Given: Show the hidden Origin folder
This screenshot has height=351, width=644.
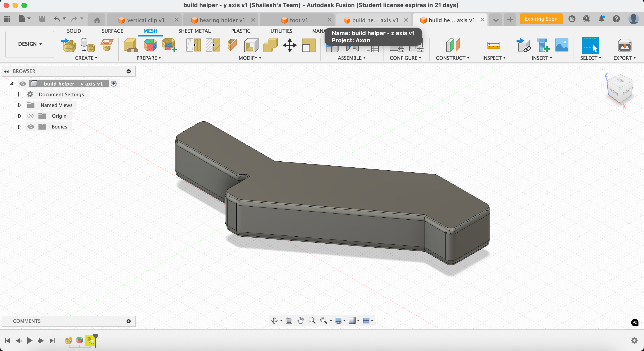Looking at the screenshot, I should tap(31, 116).
